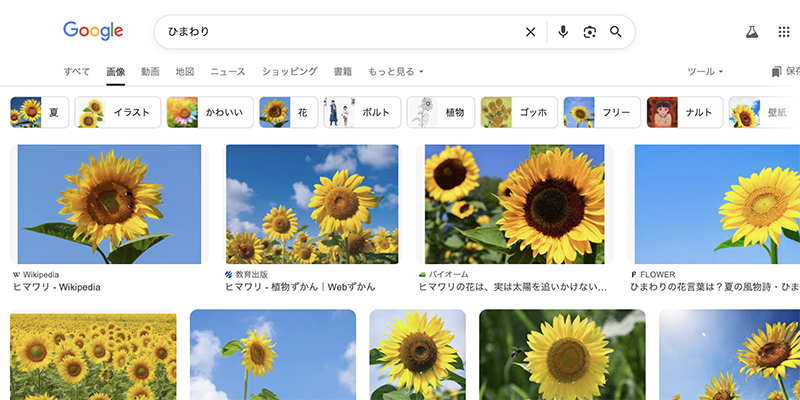Submit search with the magnifying glass icon

616,32
